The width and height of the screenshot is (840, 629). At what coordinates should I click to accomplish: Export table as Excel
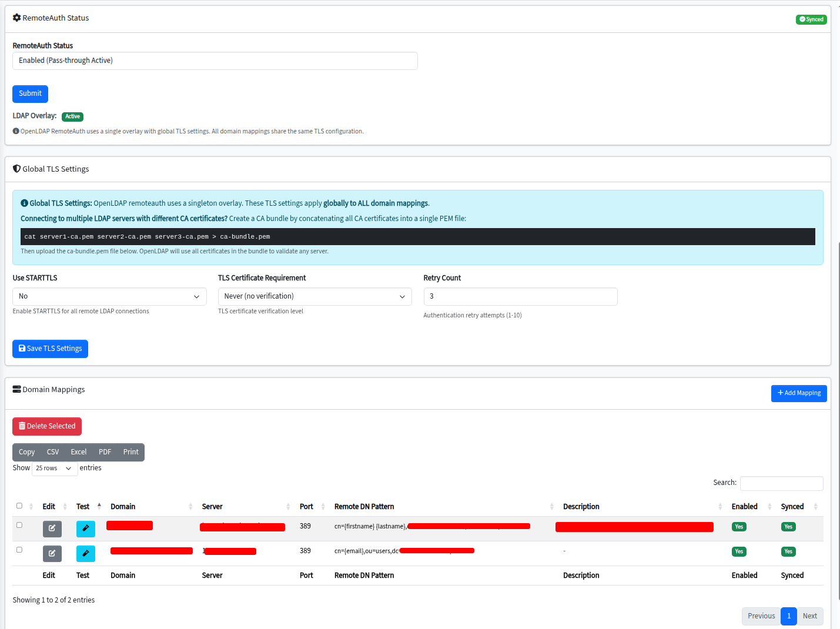pyautogui.click(x=79, y=452)
